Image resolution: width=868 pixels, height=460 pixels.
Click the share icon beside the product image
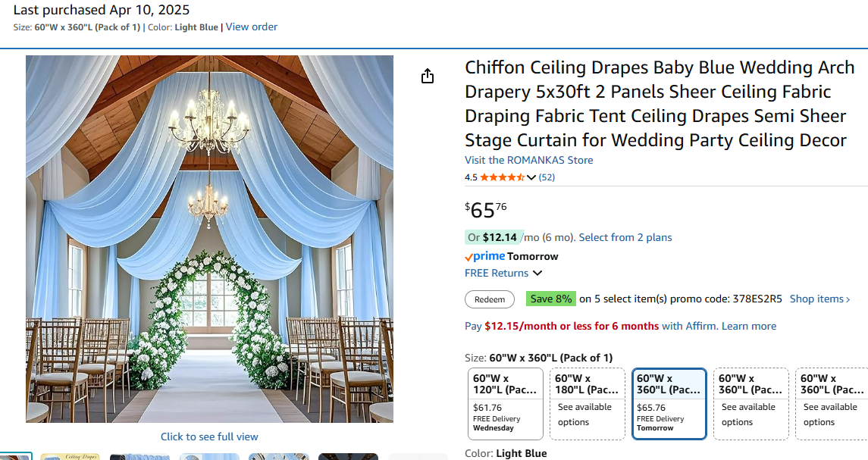tap(428, 76)
